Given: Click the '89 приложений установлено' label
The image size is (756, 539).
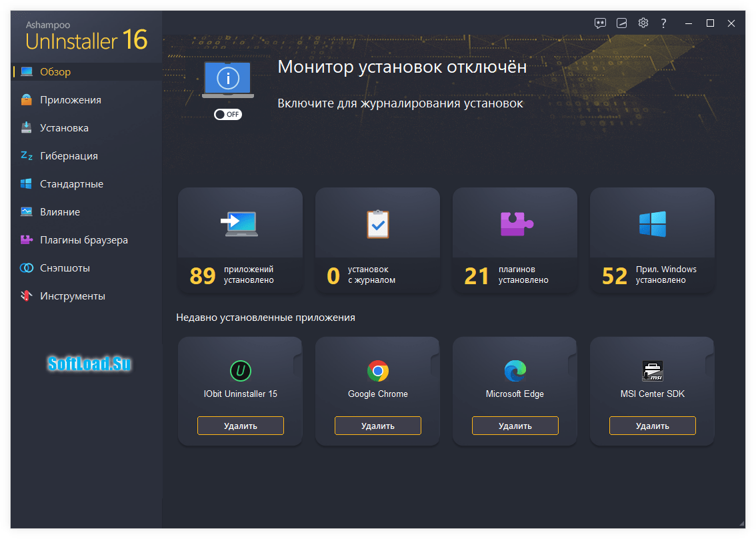Looking at the screenshot, I should (x=232, y=275).
